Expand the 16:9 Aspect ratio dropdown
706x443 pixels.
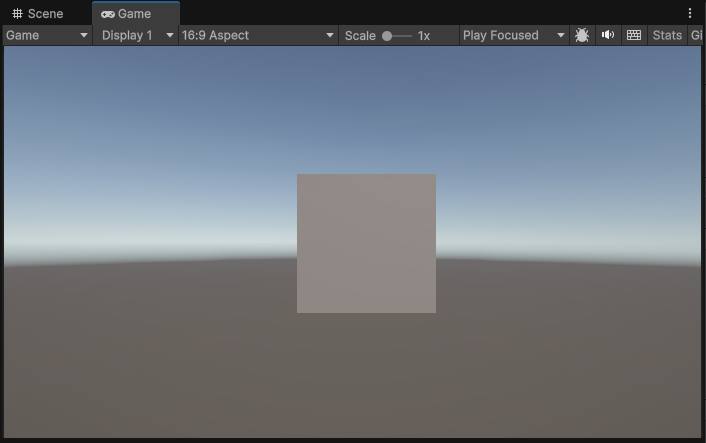258,35
